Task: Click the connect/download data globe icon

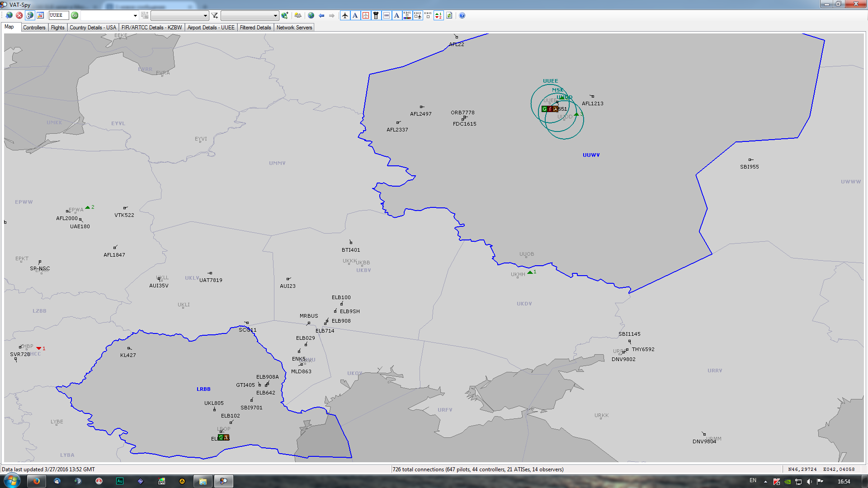Action: point(9,15)
